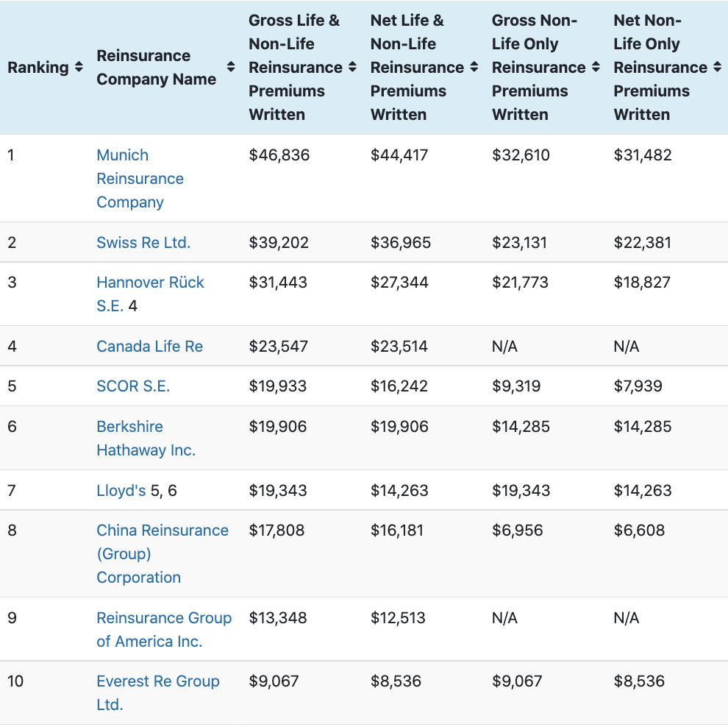
Task: Open China Reinsurance (Group) Corporation link
Action: [x=162, y=553]
